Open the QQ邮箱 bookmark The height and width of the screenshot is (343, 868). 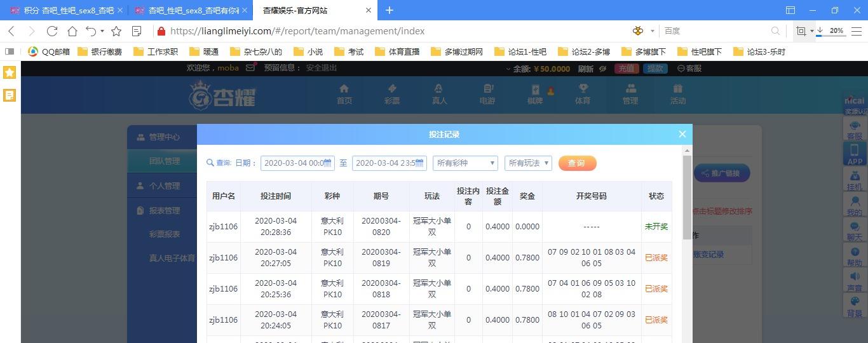pyautogui.click(x=50, y=51)
